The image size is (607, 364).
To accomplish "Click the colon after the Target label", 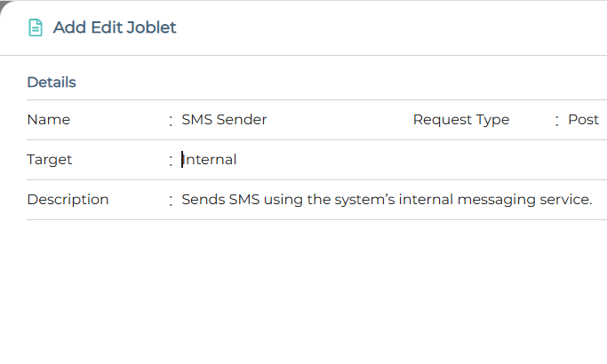I will pyautogui.click(x=171, y=161).
